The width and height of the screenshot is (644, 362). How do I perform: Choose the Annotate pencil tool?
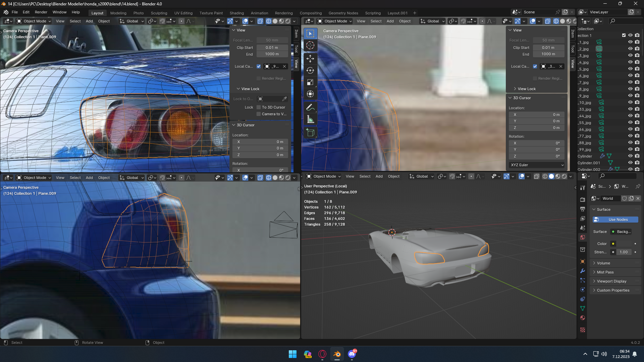310,107
